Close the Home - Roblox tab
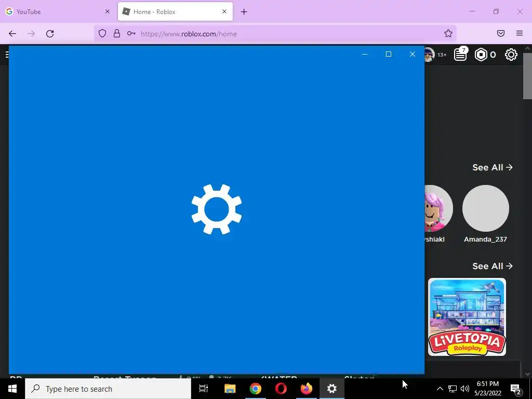Screen dimensions: 532x399 (x=224, y=11)
